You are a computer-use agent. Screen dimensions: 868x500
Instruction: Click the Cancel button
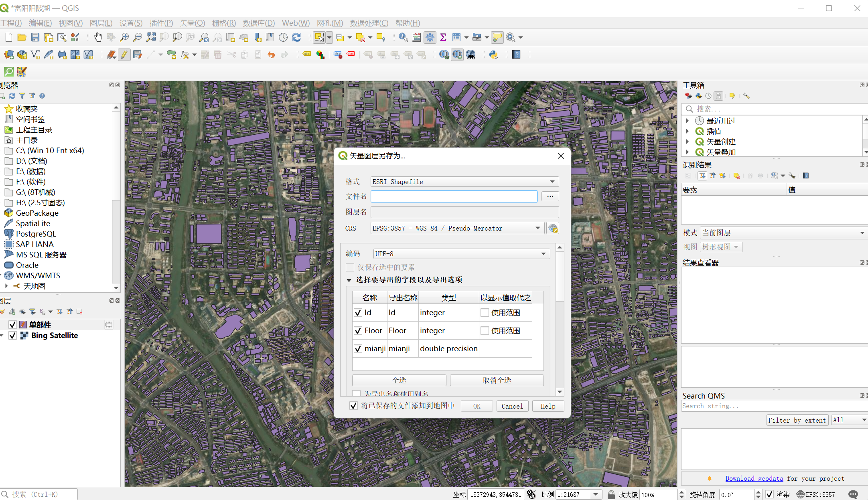[512, 406]
